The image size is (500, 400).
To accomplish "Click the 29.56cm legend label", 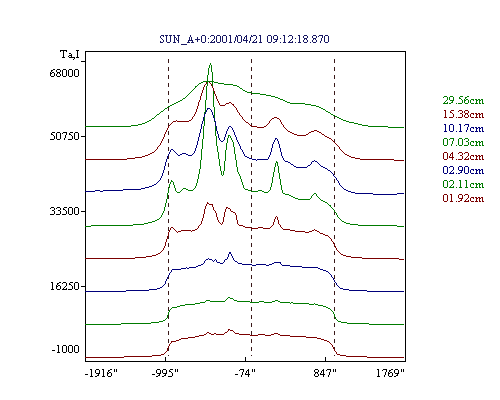I will click(463, 100).
